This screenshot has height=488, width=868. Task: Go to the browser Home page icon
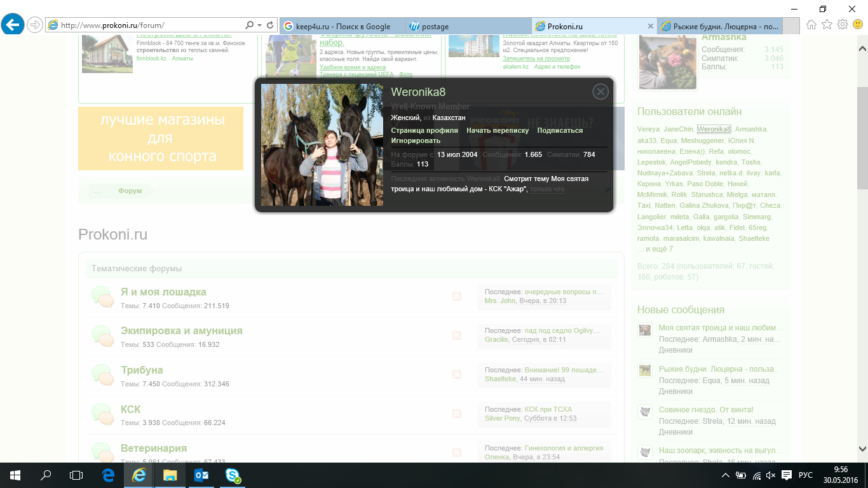[x=811, y=25]
